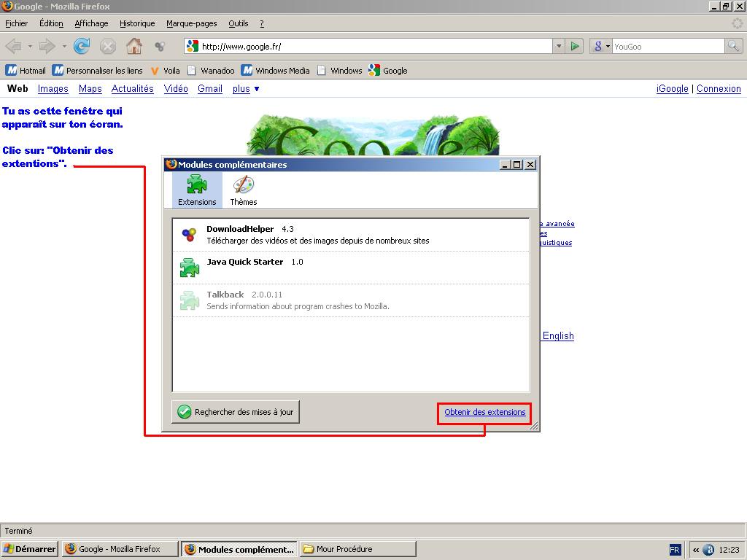
Task: Open the Marque-pages menu
Action: [x=193, y=23]
